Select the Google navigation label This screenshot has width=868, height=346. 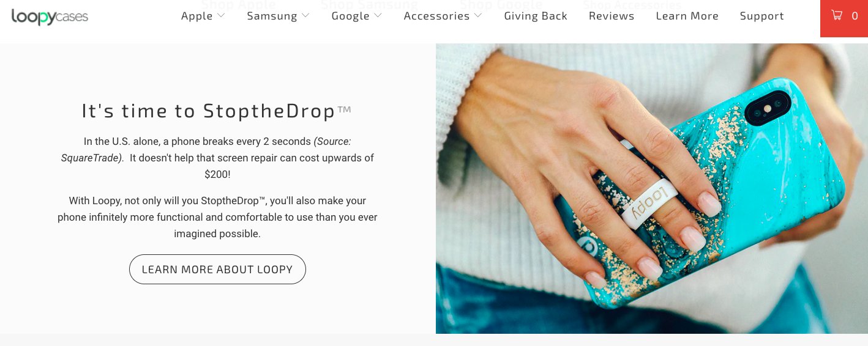[350, 17]
